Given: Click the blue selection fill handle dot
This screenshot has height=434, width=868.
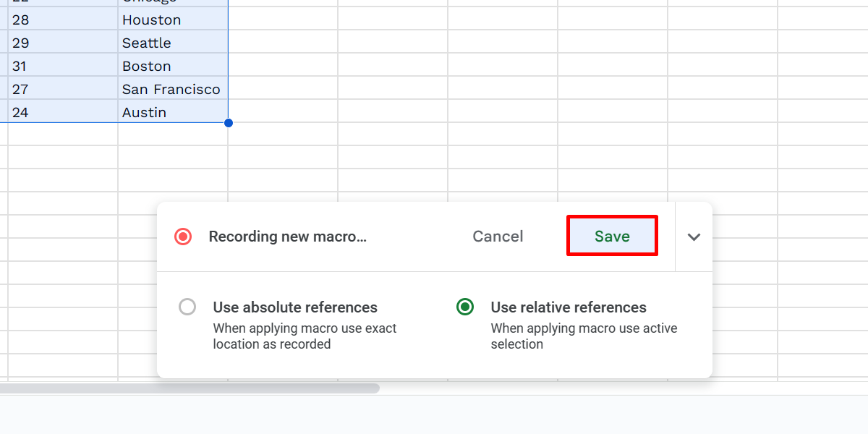Looking at the screenshot, I should click(x=229, y=123).
